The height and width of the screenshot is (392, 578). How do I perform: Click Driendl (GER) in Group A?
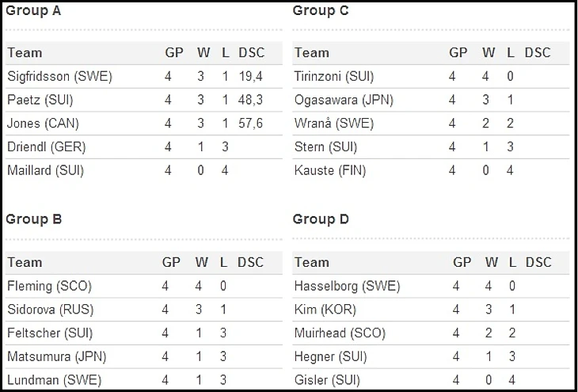pyautogui.click(x=46, y=147)
